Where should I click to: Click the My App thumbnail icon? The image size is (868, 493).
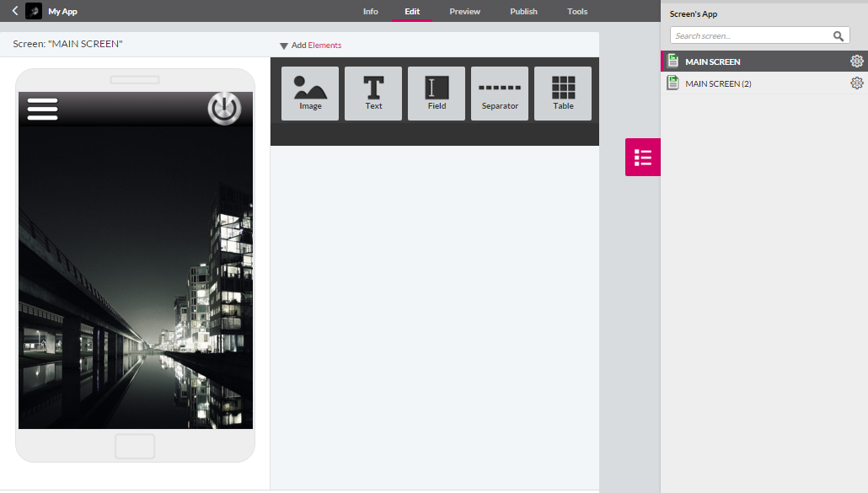(34, 11)
